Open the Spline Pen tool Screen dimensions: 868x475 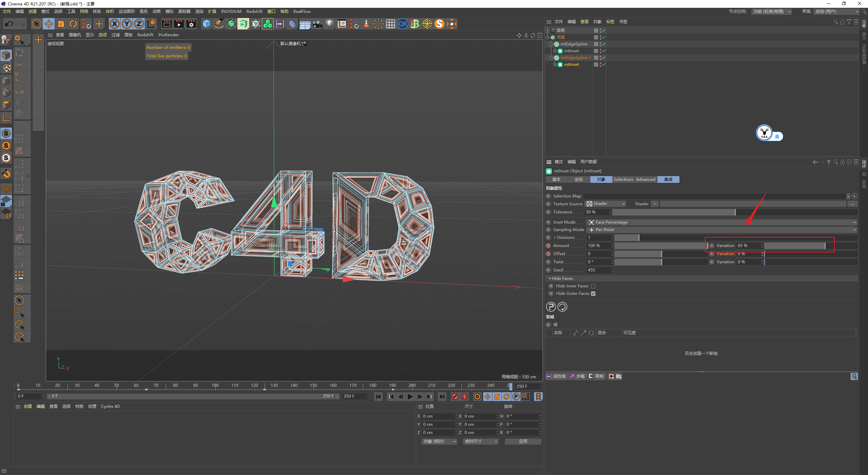click(219, 24)
